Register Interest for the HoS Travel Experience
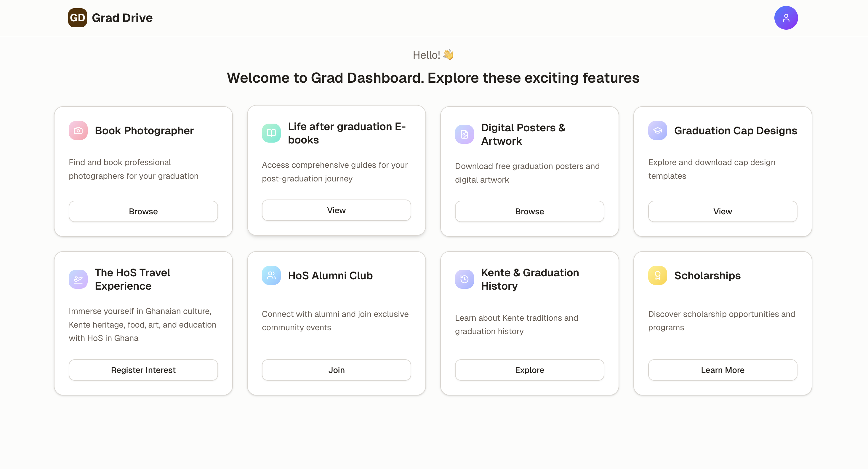868x469 pixels. point(143,370)
